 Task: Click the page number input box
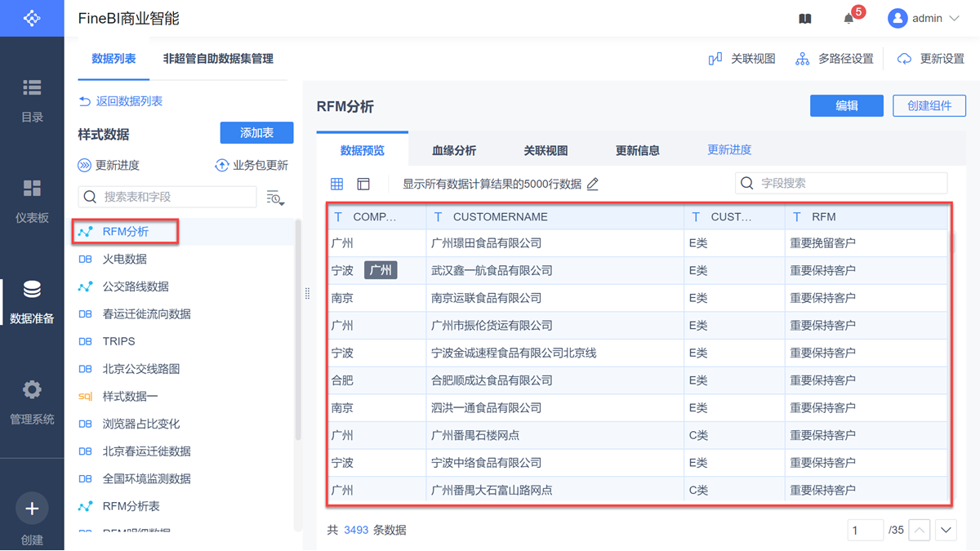click(x=866, y=530)
